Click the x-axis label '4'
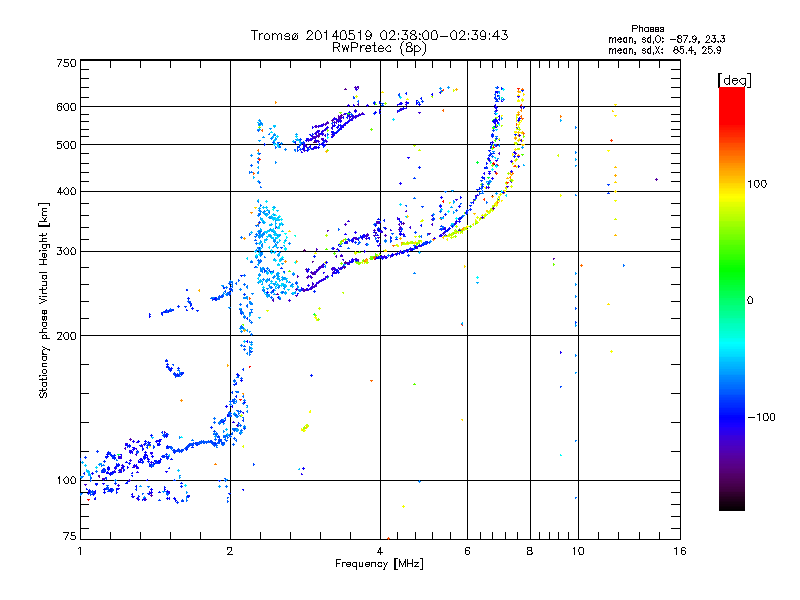800x600 pixels. pos(380,551)
